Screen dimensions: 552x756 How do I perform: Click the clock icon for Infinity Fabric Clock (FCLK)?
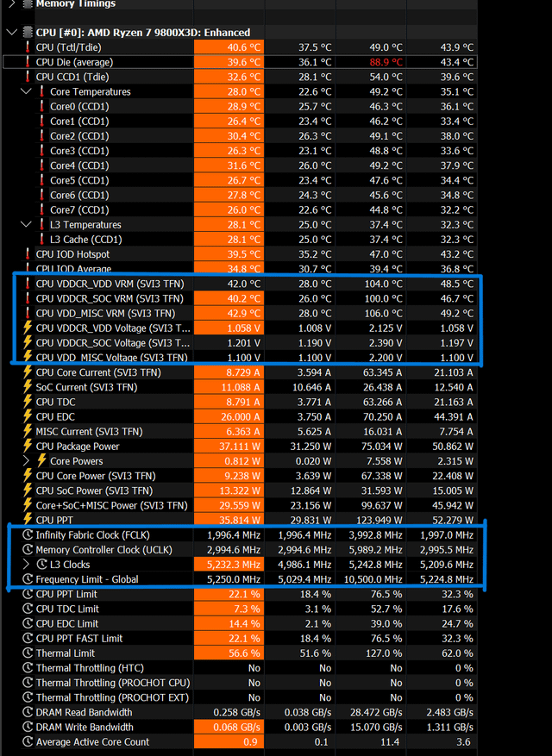click(27, 535)
